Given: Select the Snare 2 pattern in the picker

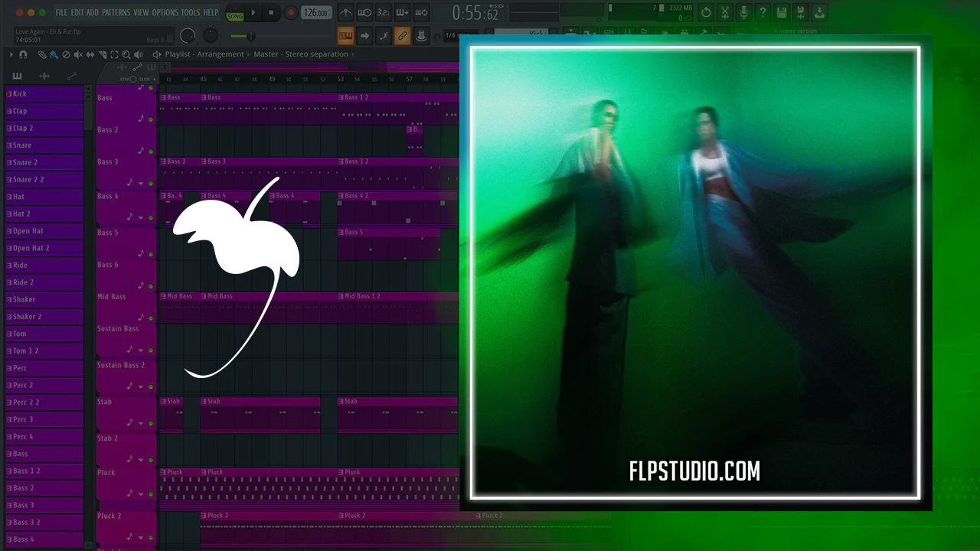Looking at the screenshot, I should click(44, 162).
